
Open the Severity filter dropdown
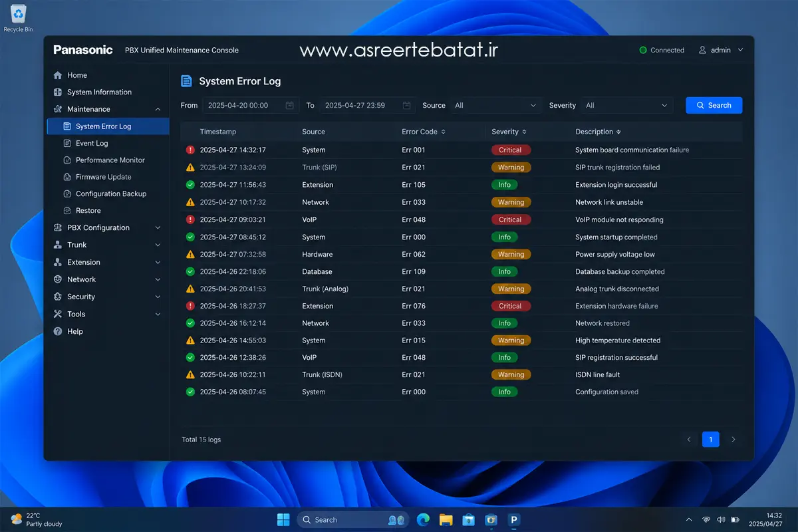click(627, 105)
